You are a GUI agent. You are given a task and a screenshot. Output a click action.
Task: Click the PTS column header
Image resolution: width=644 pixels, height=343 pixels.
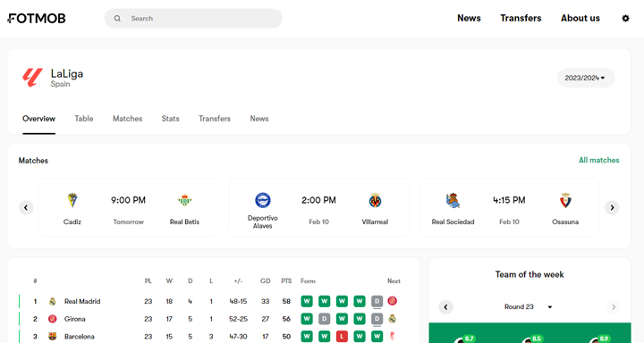point(286,281)
